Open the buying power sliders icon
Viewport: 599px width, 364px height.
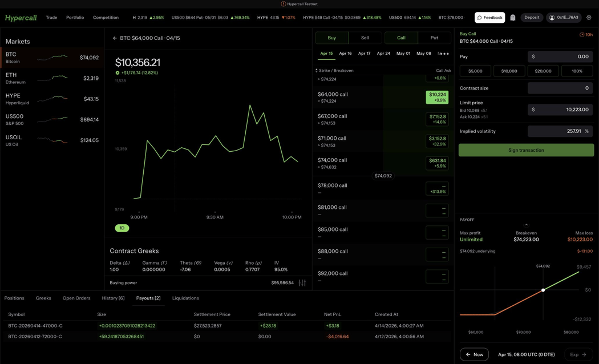click(302, 282)
